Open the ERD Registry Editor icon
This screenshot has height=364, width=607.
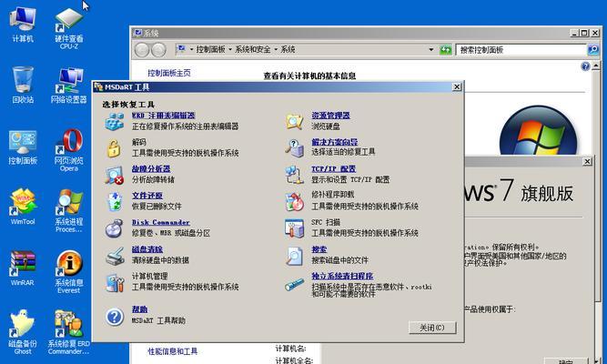114,122
